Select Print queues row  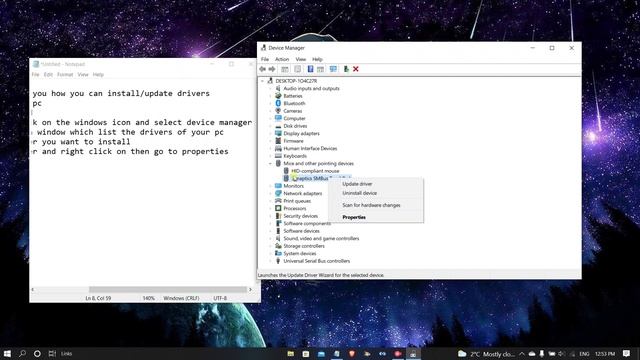point(297,201)
